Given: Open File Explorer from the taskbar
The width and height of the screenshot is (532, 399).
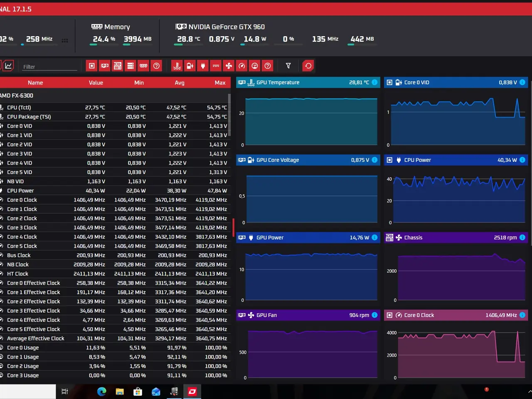Looking at the screenshot, I should 120,392.
